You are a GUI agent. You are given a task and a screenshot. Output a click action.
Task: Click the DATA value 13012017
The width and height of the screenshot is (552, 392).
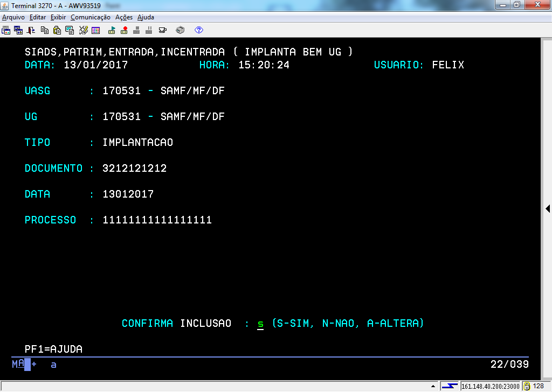tap(128, 194)
